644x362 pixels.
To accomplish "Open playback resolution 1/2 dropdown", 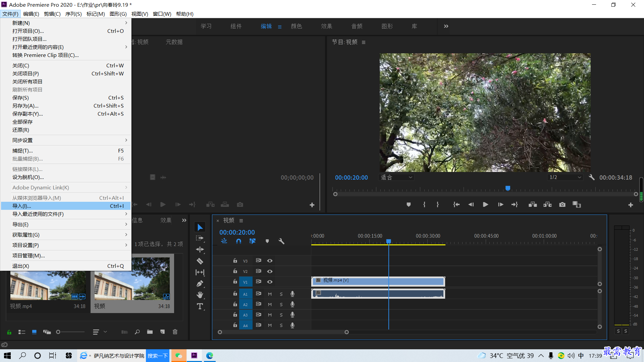I will (566, 177).
